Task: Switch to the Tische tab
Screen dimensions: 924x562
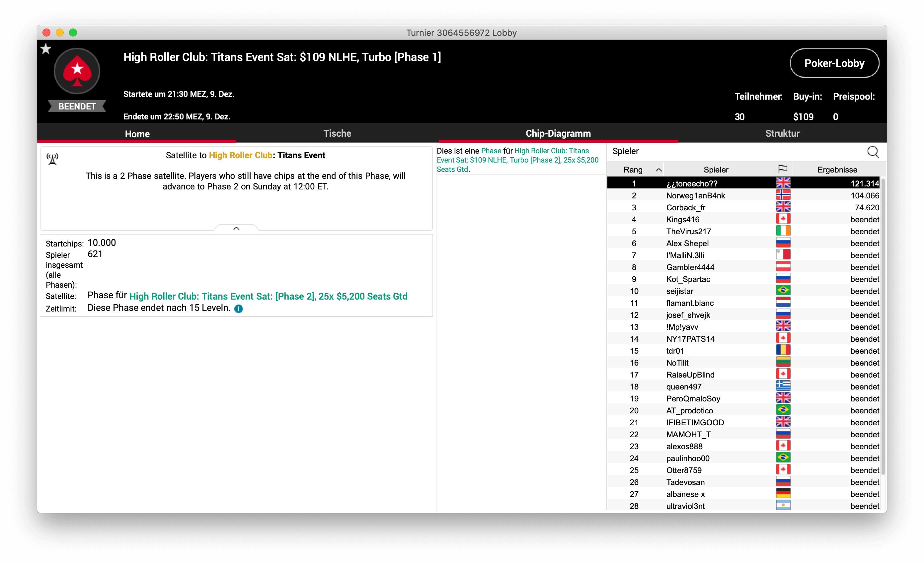Action: (x=337, y=133)
